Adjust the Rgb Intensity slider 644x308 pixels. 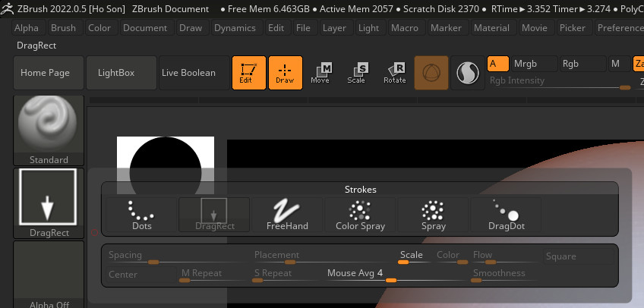pyautogui.click(x=560, y=82)
